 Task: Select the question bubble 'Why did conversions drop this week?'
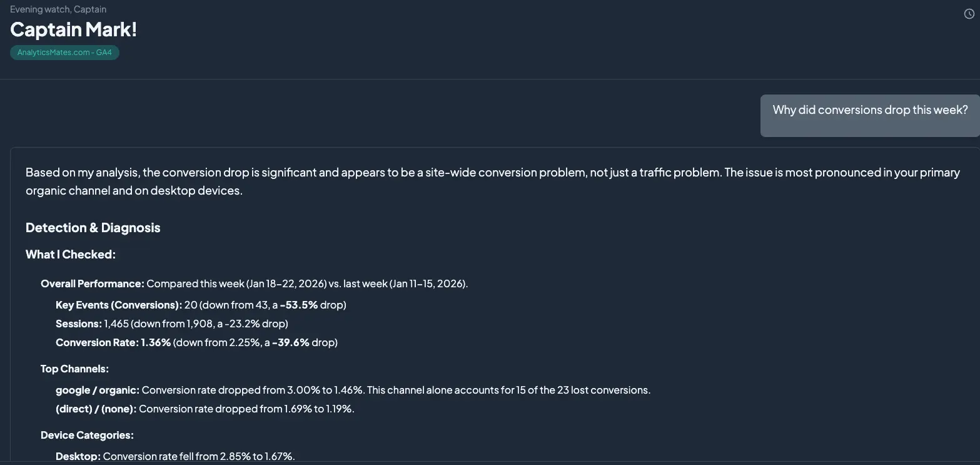pyautogui.click(x=869, y=109)
